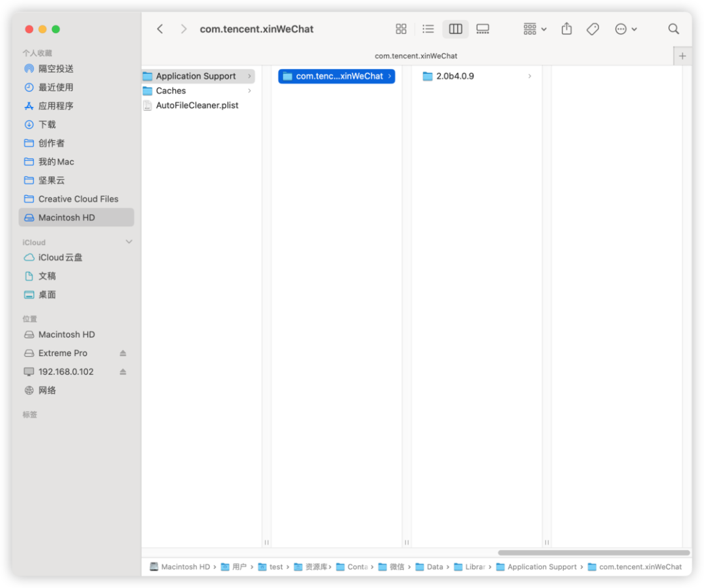Select the AutoFileCleaner.plist file

click(x=198, y=106)
